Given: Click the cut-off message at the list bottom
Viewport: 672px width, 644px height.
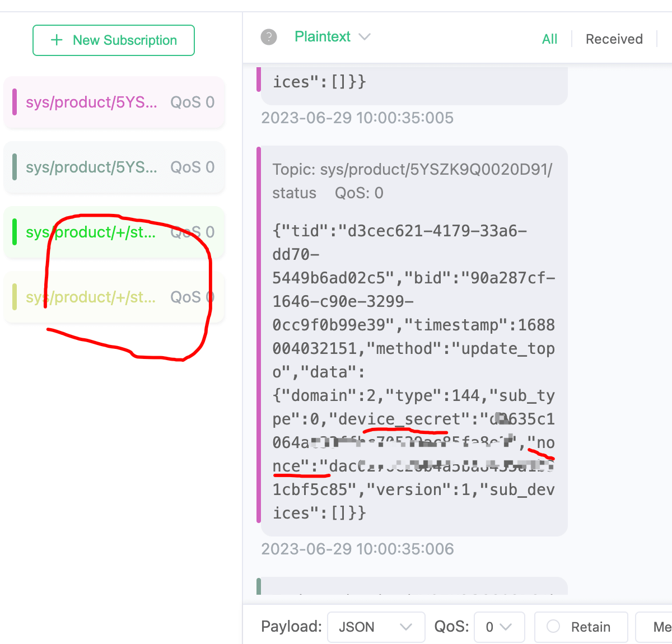Looking at the screenshot, I should (x=413, y=587).
